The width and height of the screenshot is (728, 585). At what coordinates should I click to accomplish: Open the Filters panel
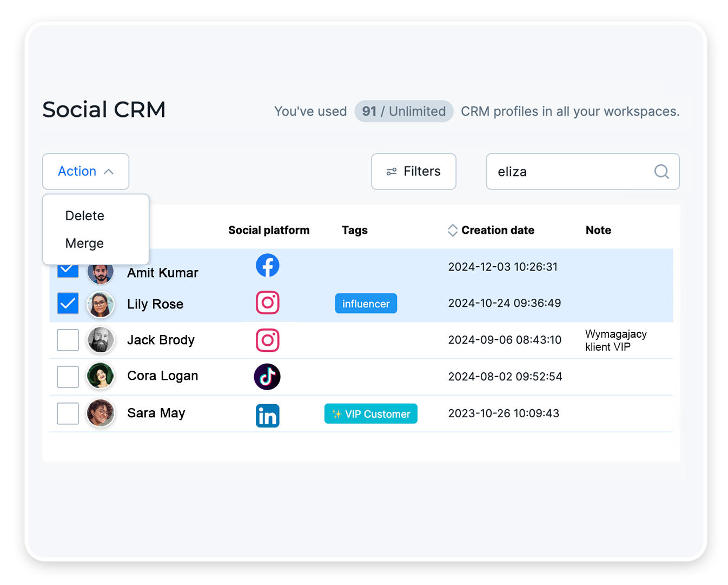pyautogui.click(x=413, y=172)
